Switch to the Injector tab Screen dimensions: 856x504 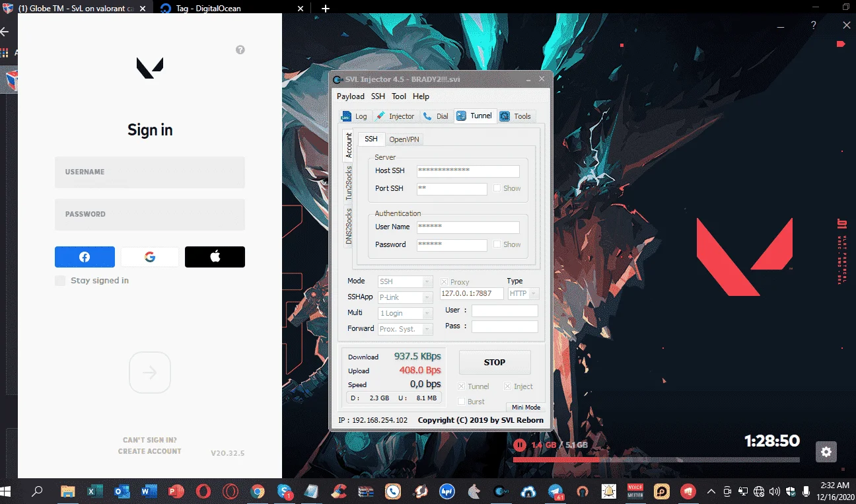click(394, 116)
